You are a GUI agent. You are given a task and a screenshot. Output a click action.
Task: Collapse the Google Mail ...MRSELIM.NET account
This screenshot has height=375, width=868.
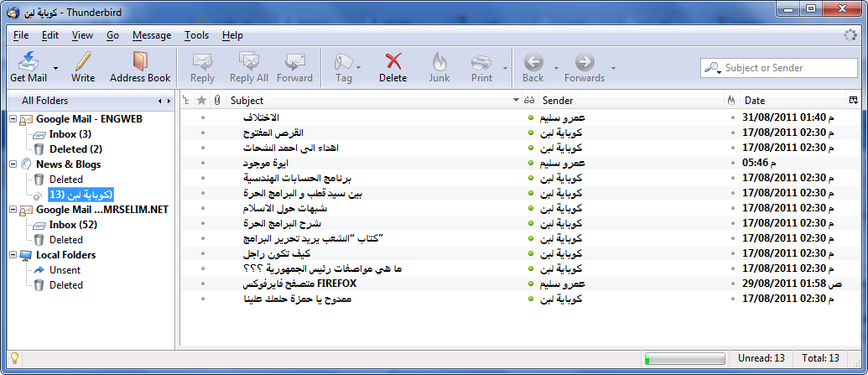[13, 210]
